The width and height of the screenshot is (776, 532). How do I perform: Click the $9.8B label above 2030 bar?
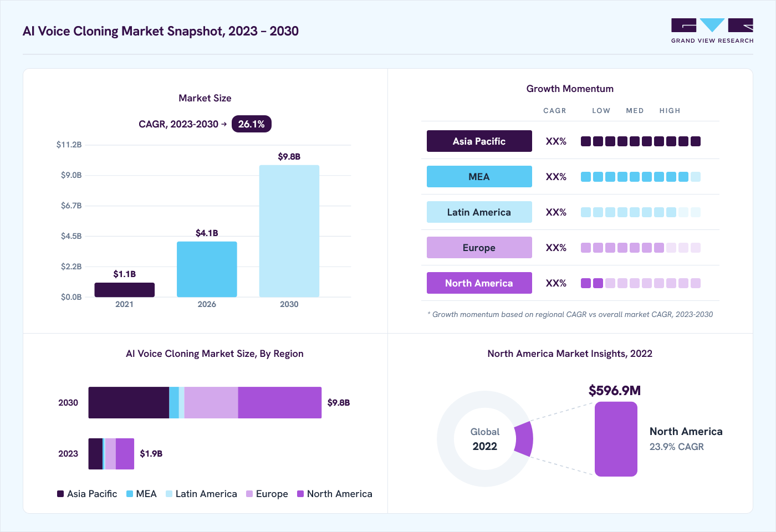(289, 157)
